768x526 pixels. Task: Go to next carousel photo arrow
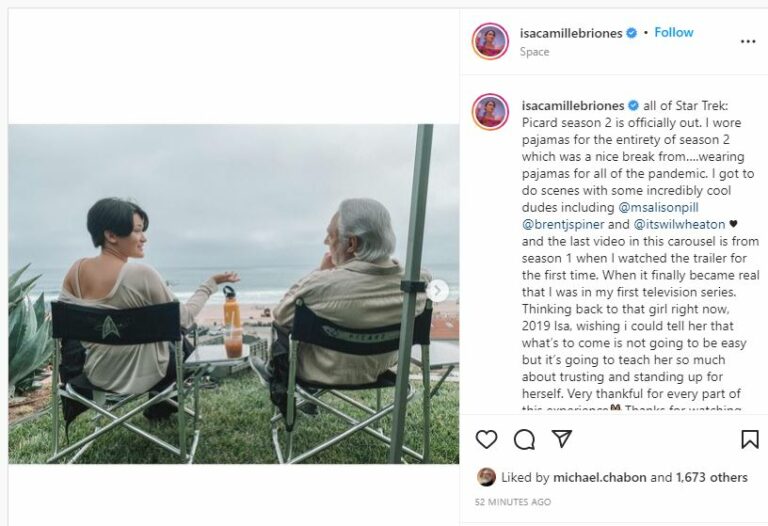coord(437,291)
